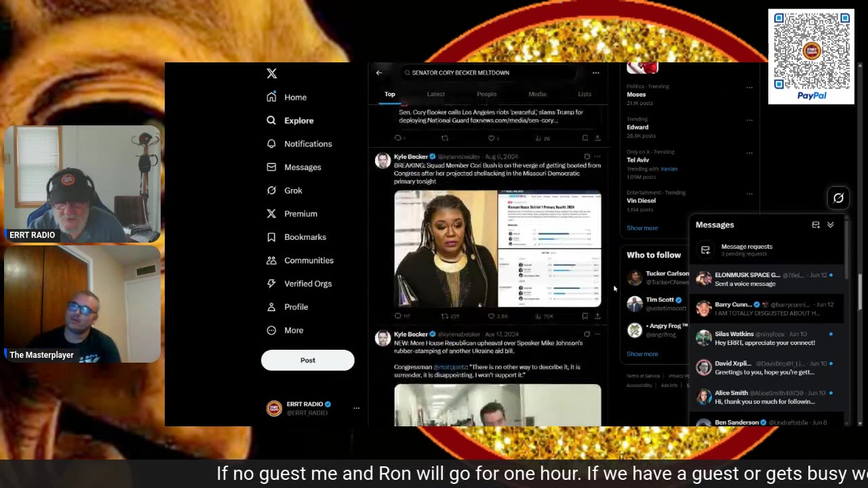Compose a new message in Messages panel
Viewport: 868px width, 488px height.
[x=816, y=225]
